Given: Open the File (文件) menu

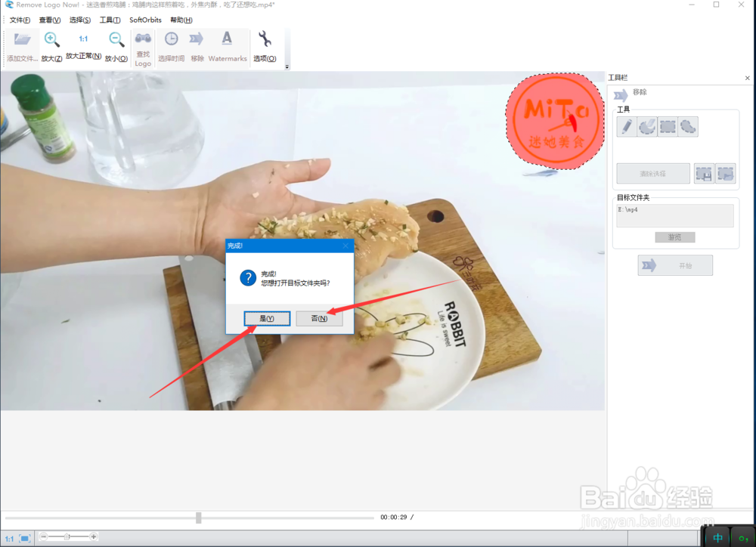Looking at the screenshot, I should click(20, 20).
